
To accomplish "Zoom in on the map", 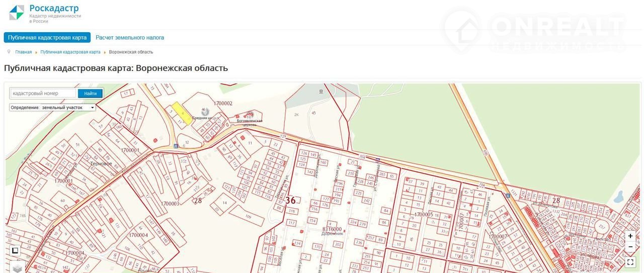I will pyautogui.click(x=630, y=236).
